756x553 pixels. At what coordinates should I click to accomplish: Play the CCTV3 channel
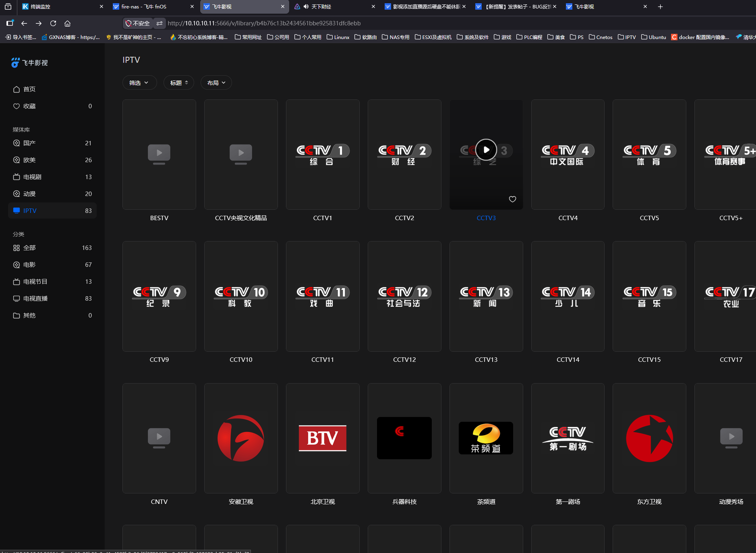(486, 150)
